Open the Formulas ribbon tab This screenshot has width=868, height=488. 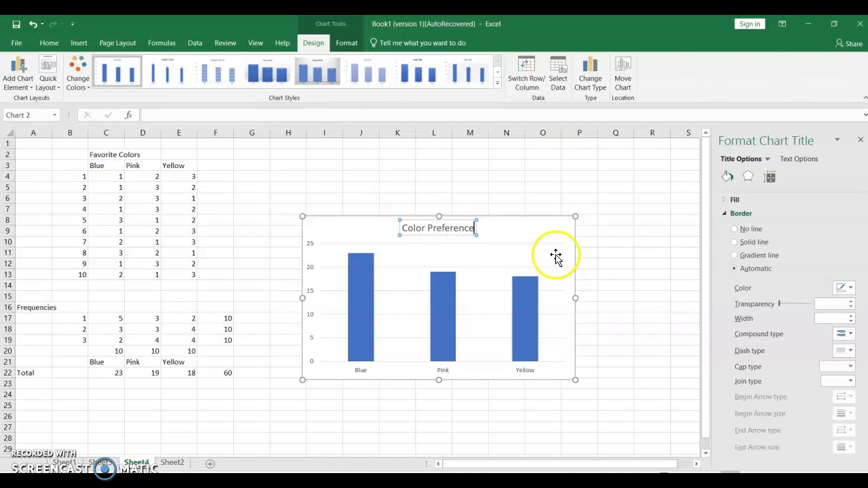coord(161,43)
